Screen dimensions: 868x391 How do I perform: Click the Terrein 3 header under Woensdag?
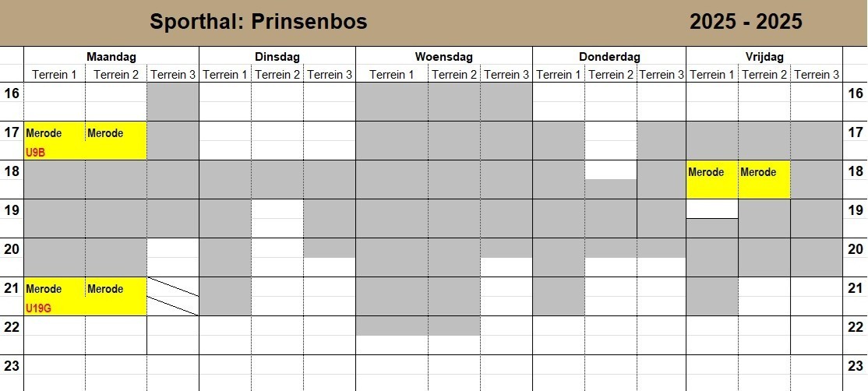click(506, 75)
